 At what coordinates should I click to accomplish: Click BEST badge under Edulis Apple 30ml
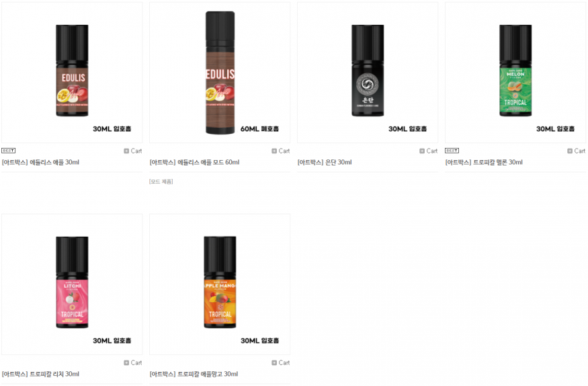[8, 151]
